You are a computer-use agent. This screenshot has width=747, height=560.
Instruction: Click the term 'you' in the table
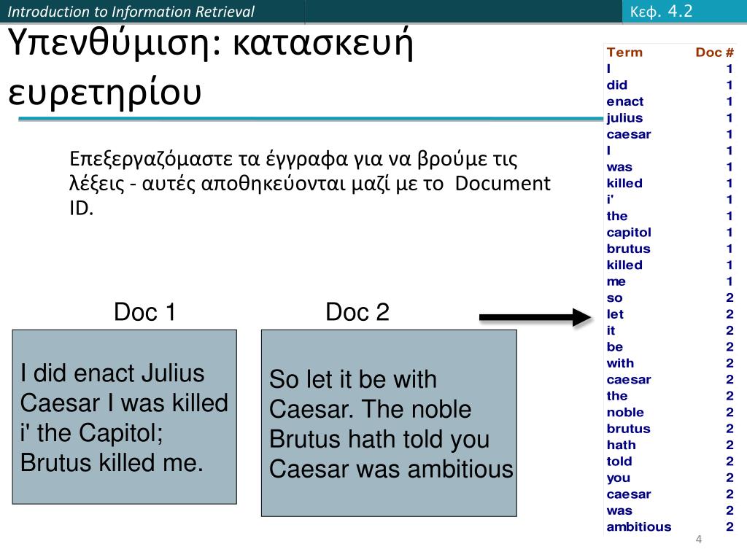tap(619, 478)
